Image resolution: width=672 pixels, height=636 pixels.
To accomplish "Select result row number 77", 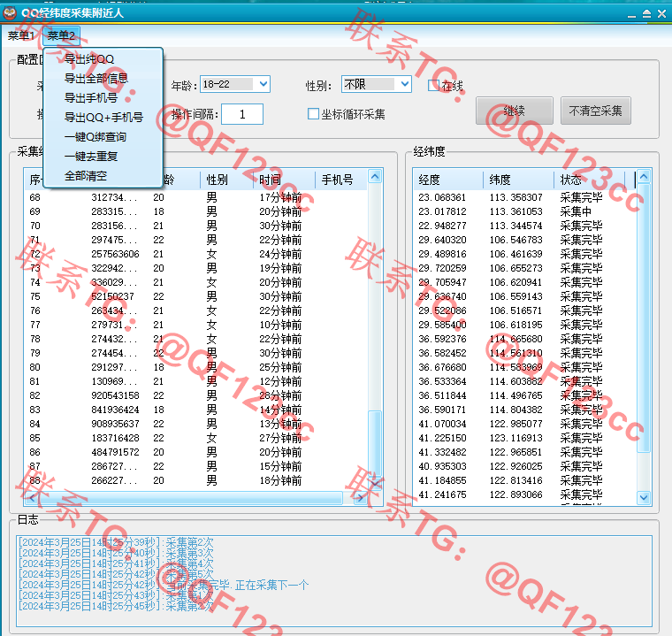I will (x=196, y=325).
